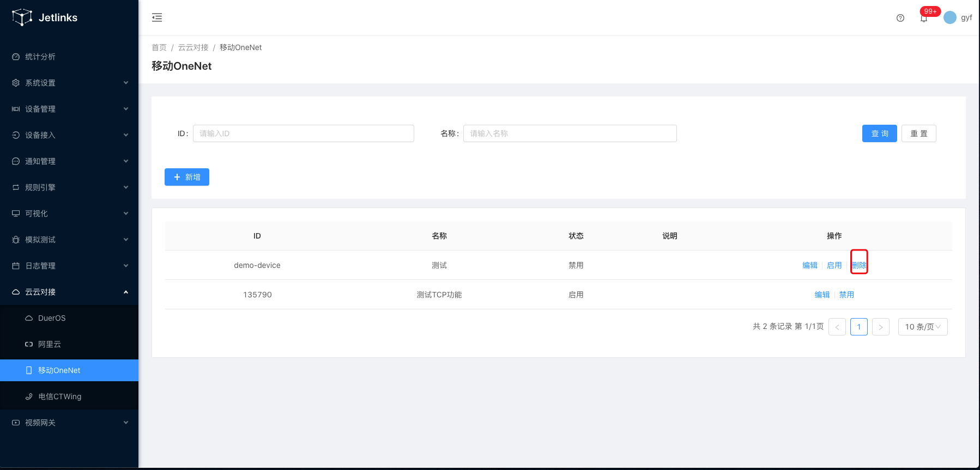Click the 删除 link for demo-device
The image size is (980, 470).
(859, 265)
